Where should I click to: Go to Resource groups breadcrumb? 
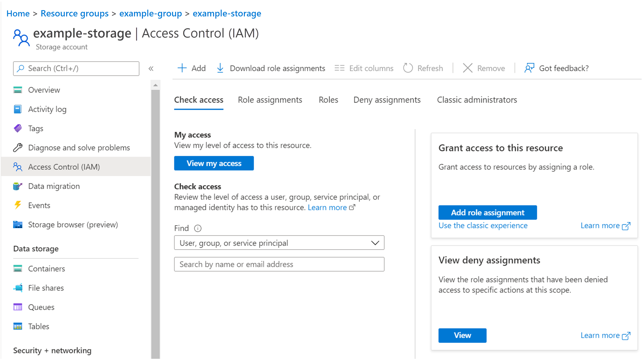coord(75,13)
